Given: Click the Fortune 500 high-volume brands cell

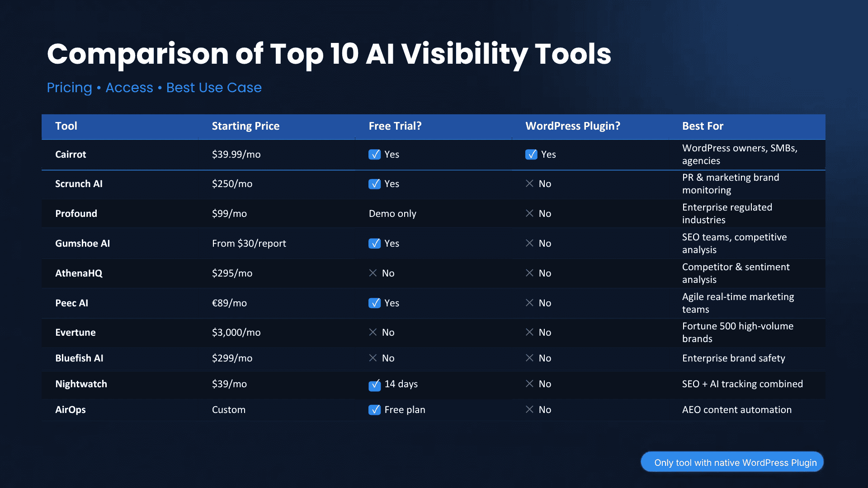Looking at the screenshot, I should click(737, 333).
